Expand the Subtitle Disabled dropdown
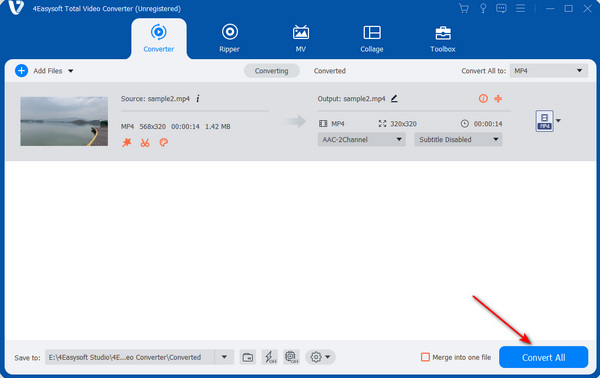This screenshot has width=600, height=378. [458, 140]
